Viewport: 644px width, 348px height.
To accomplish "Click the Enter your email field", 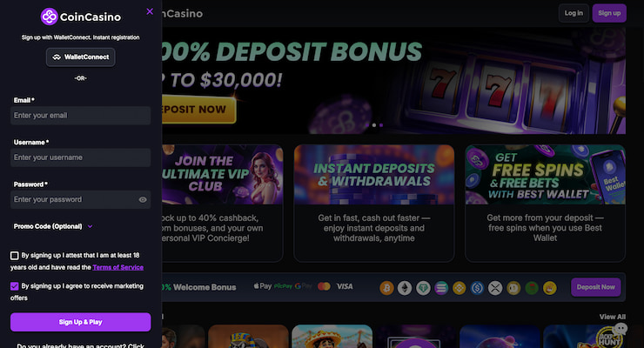I will tap(80, 116).
